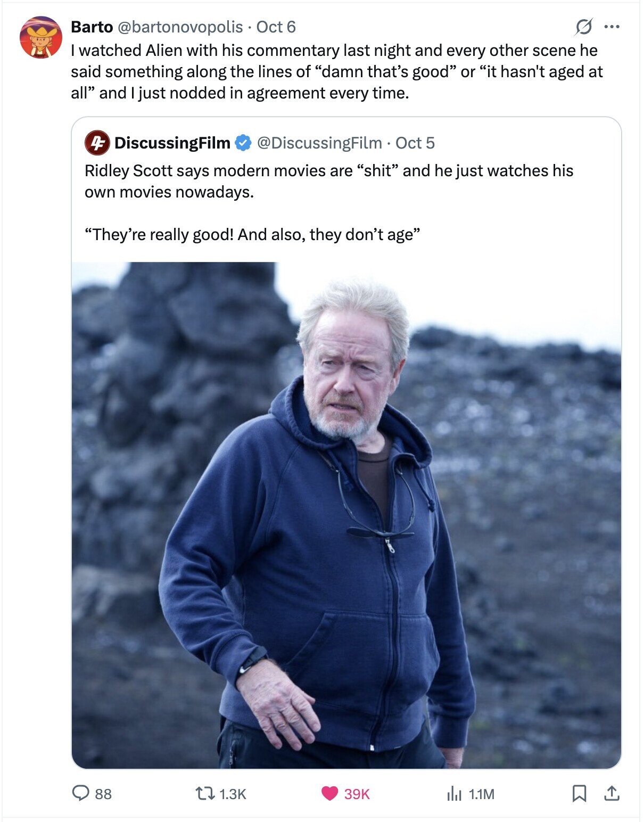Click the Grok explain icon
The height and width of the screenshot is (822, 644).
[x=584, y=27]
